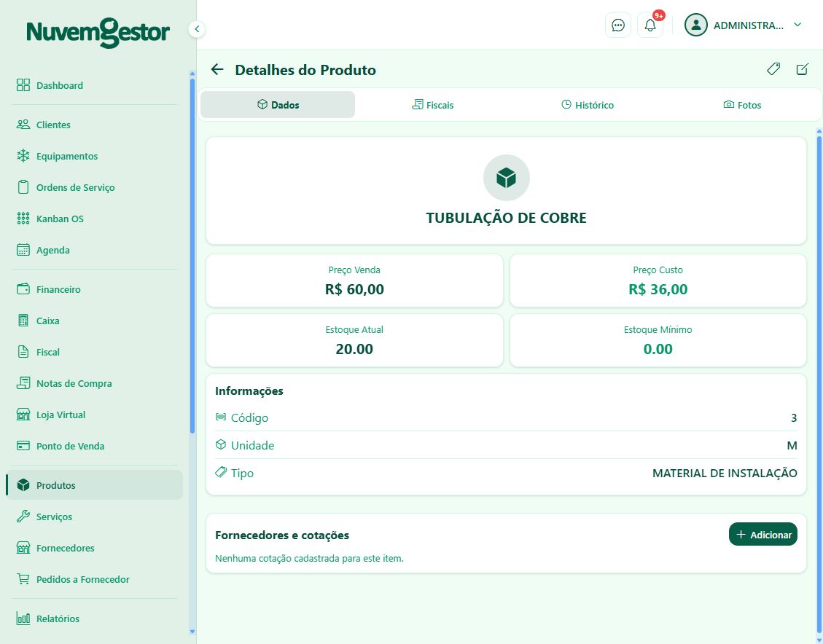Click the Dashboard grid icon

pyautogui.click(x=23, y=85)
